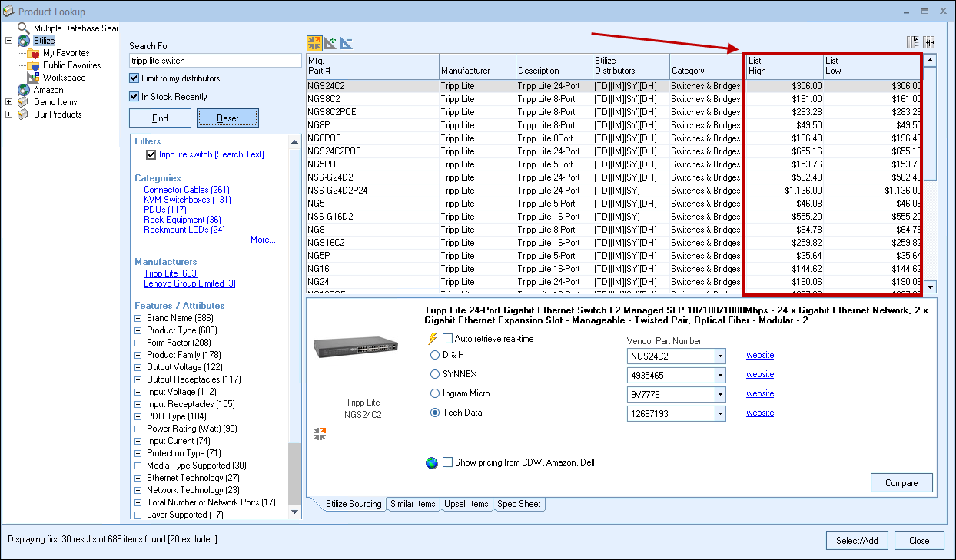Click the Compare button
Image resolution: width=956 pixels, height=560 pixels.
901,482
